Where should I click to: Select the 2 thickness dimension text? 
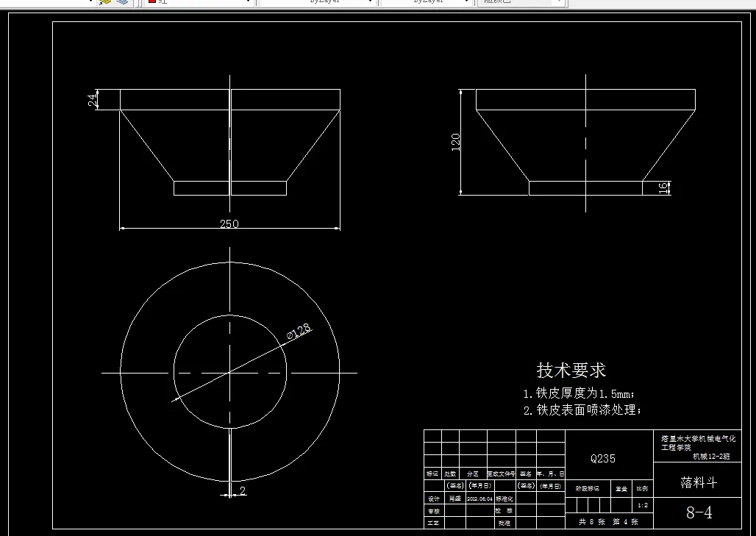(243, 490)
